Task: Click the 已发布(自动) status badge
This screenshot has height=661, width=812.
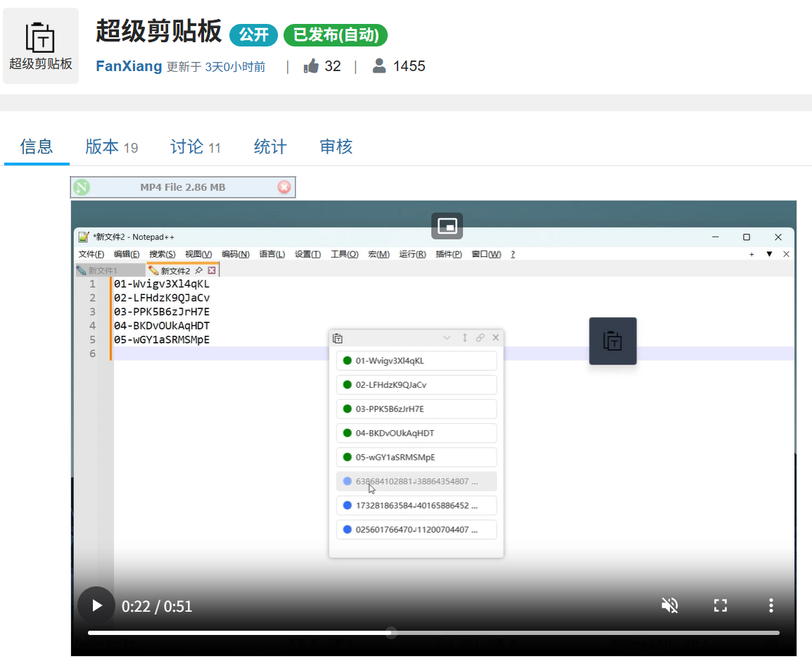Action: (x=336, y=34)
